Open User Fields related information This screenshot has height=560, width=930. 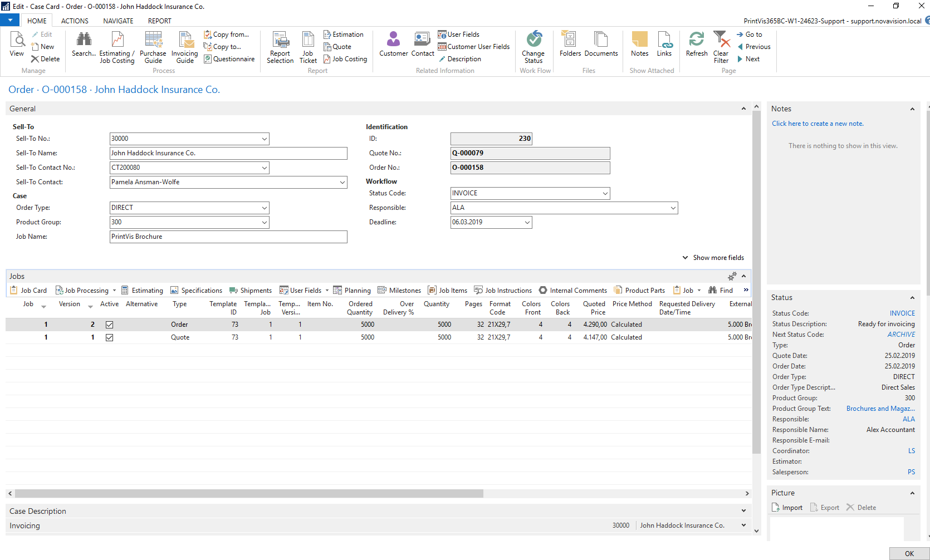(458, 35)
